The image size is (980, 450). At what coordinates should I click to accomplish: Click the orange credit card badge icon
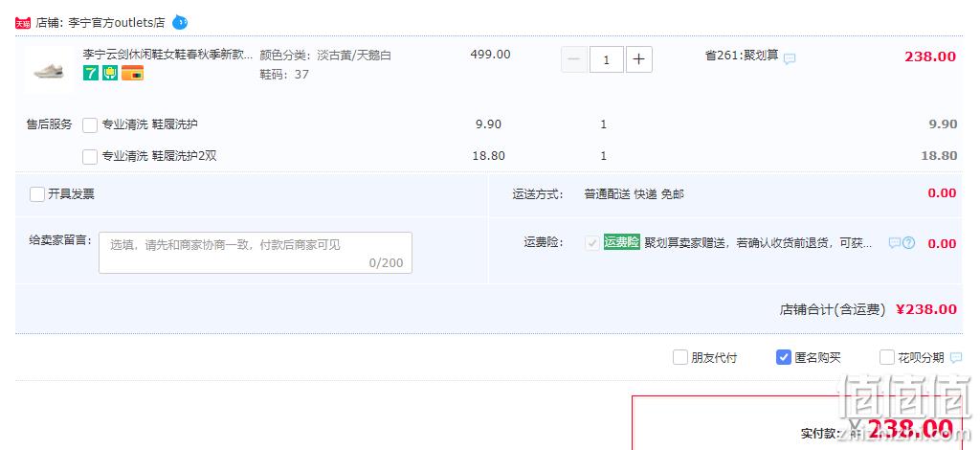[x=132, y=73]
